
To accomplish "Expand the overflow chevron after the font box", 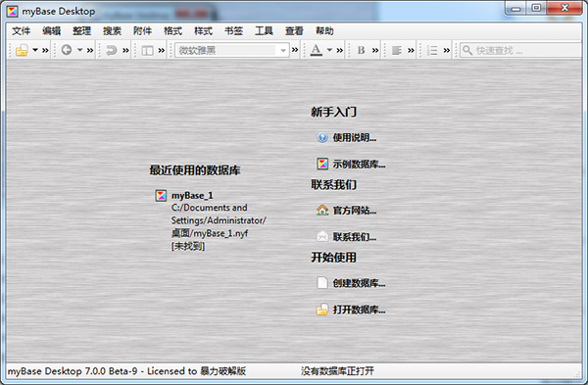I will [x=295, y=50].
